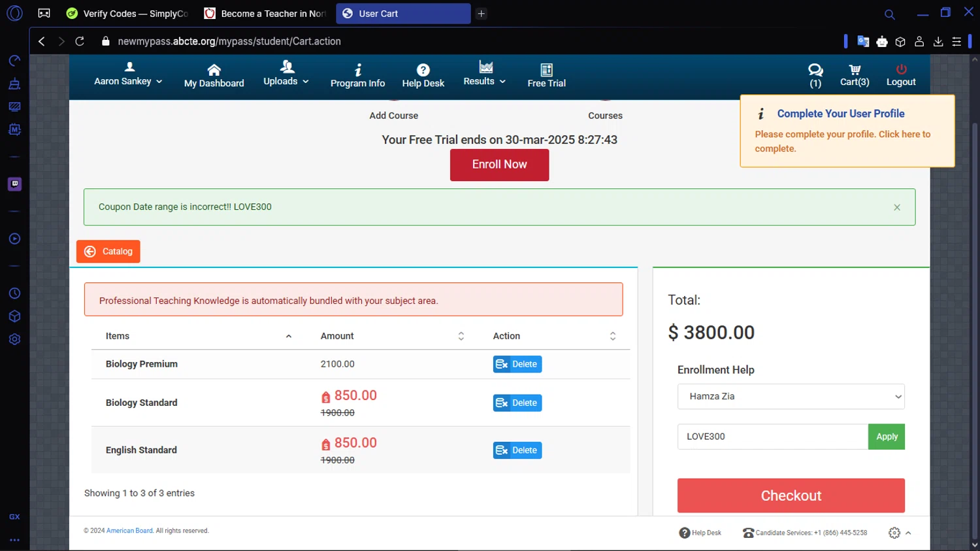980x551 pixels.
Task: Click Complete Your User Profile notice
Action: coord(847,131)
